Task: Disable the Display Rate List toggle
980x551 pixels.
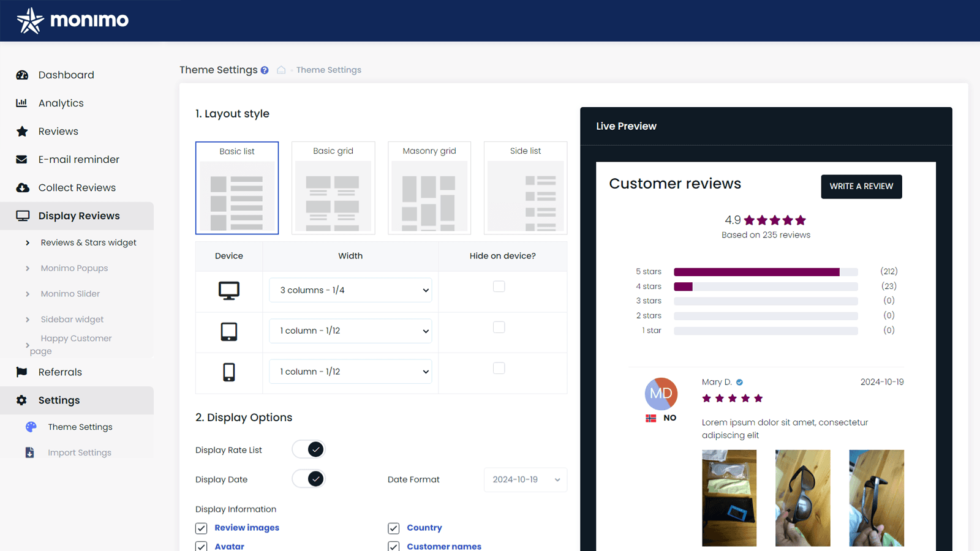Action: (x=308, y=449)
